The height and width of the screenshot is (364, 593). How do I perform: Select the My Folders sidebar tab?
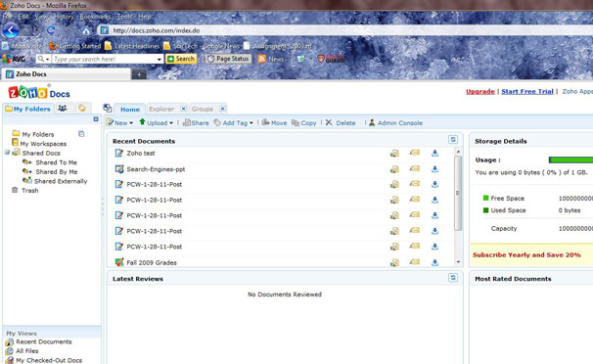tap(28, 109)
